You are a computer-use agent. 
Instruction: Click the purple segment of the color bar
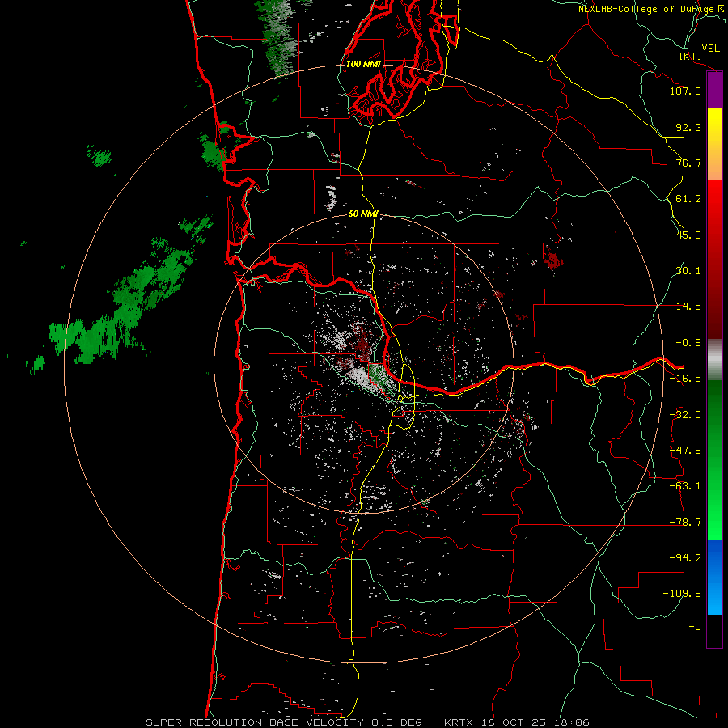pos(714,91)
